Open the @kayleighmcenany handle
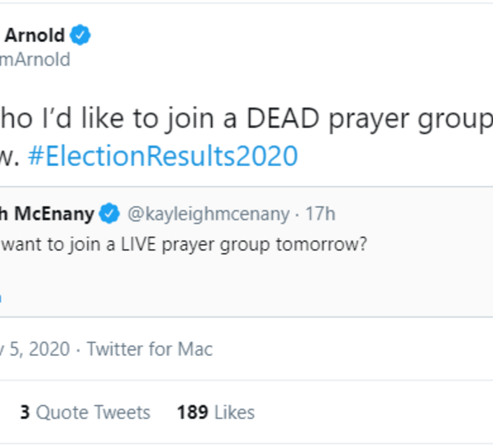The image size is (493, 448). tap(209, 215)
